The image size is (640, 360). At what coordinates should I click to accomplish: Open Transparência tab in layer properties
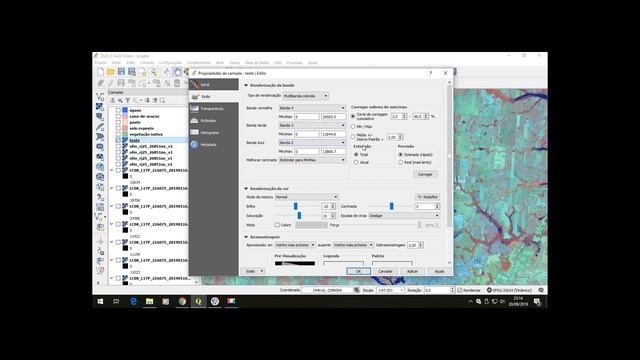coord(214,109)
